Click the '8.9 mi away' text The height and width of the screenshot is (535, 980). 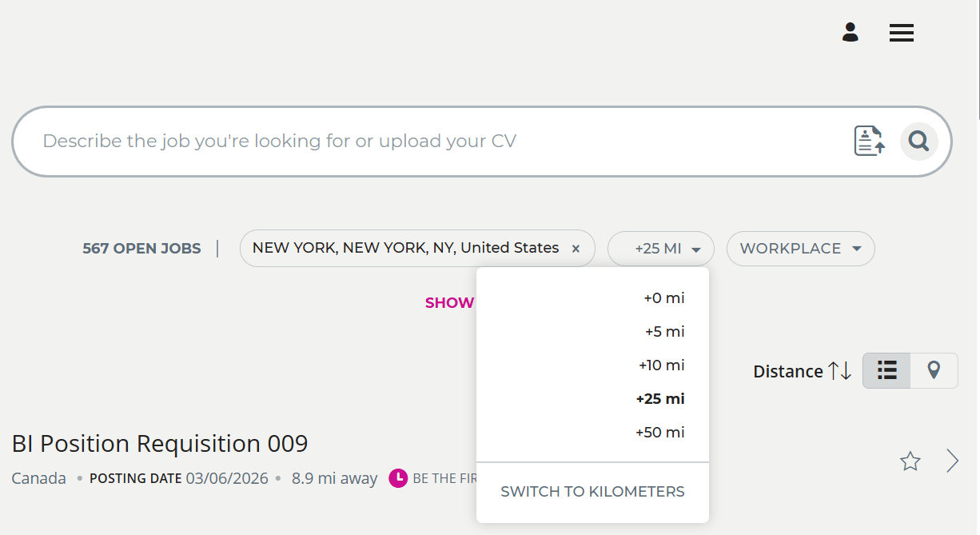tap(334, 478)
